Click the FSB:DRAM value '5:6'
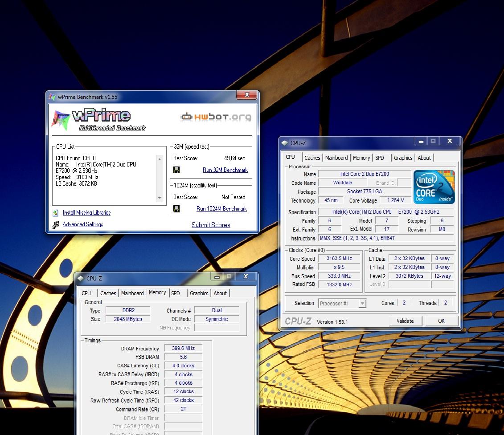This screenshot has width=504, height=435. click(x=183, y=357)
